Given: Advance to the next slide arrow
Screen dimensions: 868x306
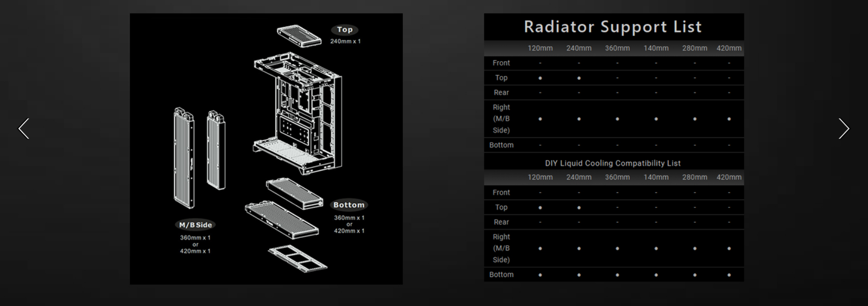Looking at the screenshot, I should coord(843,128).
